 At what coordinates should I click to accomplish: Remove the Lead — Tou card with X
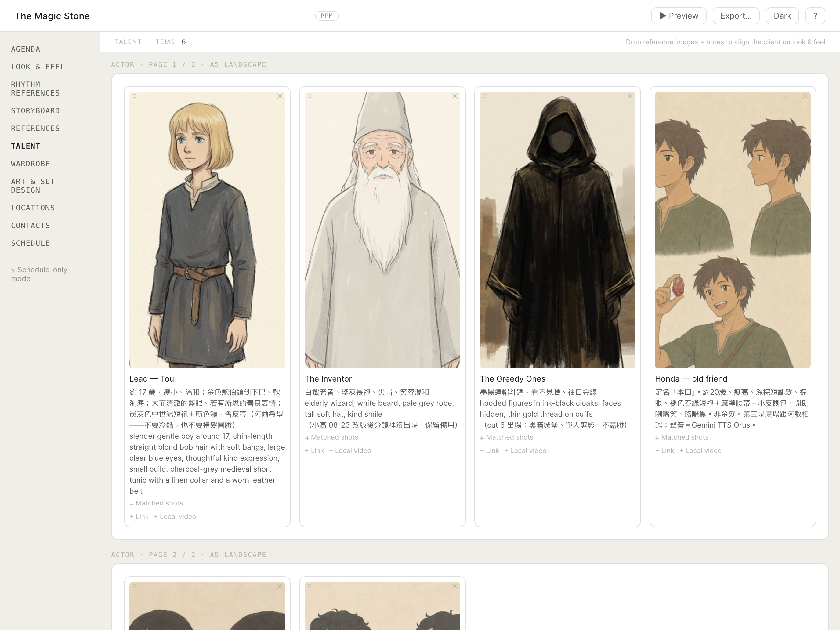(280, 96)
